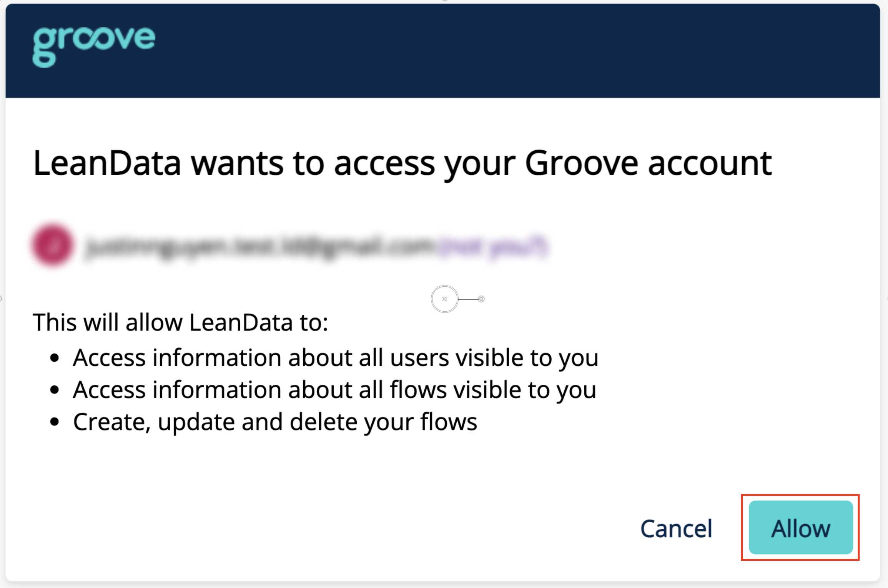Click the dark navy header bar
The width and height of the screenshot is (888, 588).
tap(443, 51)
